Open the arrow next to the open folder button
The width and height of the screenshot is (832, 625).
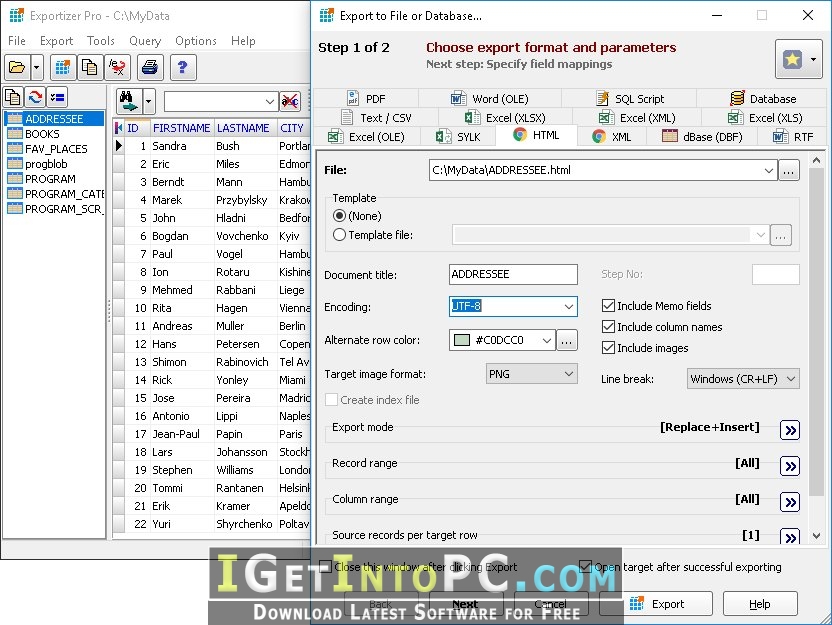point(37,67)
